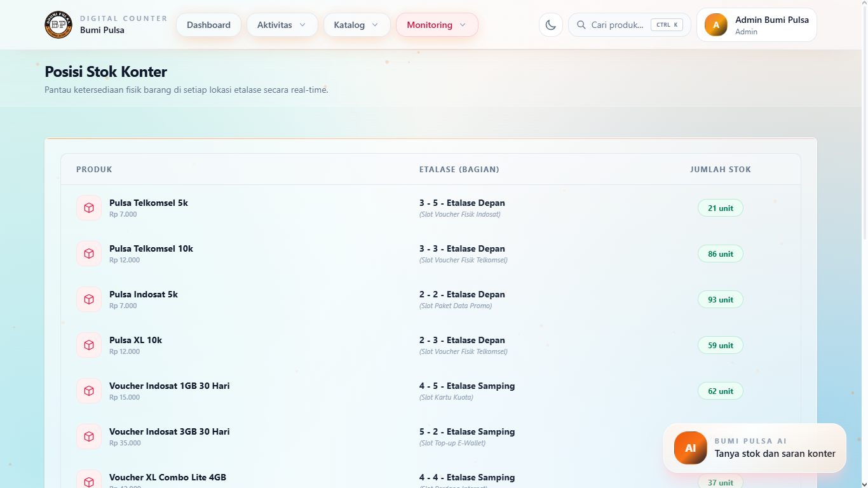
Task: Select the Pulsa Telkomsel 5k product name
Action: click(x=149, y=203)
